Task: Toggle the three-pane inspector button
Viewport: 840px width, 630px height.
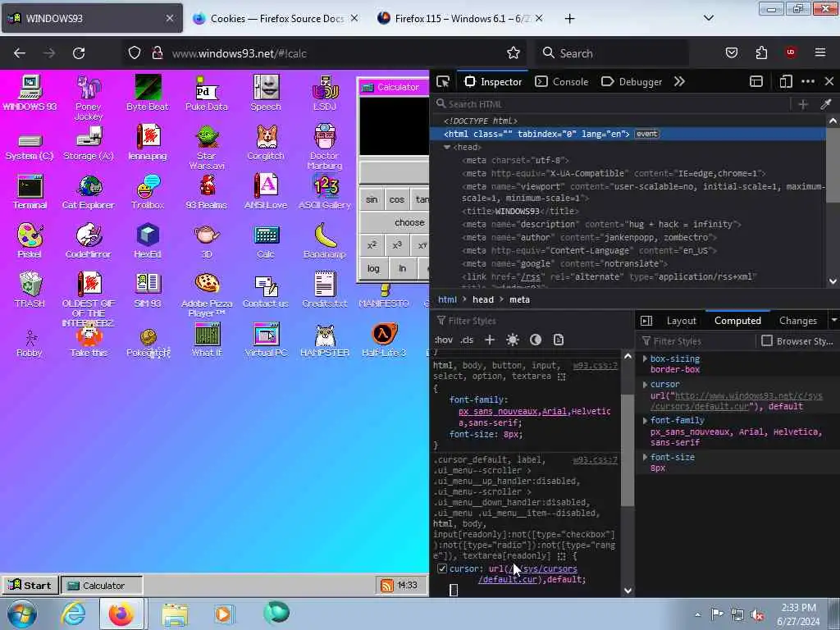Action: 646,321
